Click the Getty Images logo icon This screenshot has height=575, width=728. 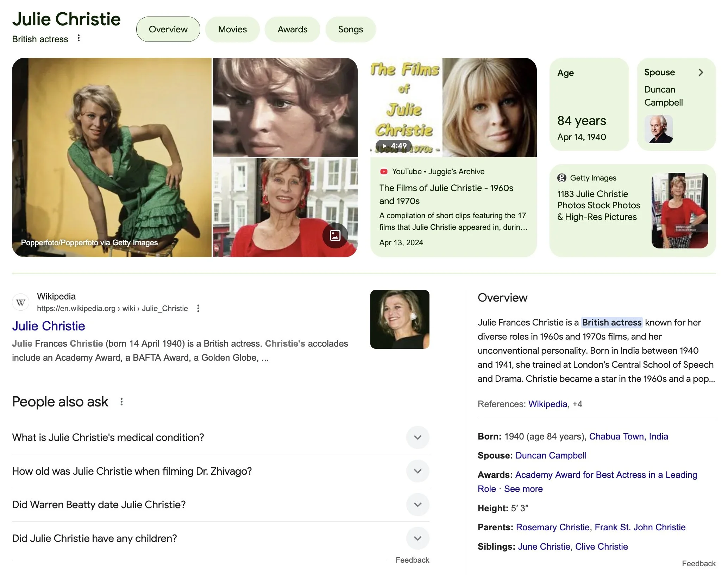tap(561, 178)
